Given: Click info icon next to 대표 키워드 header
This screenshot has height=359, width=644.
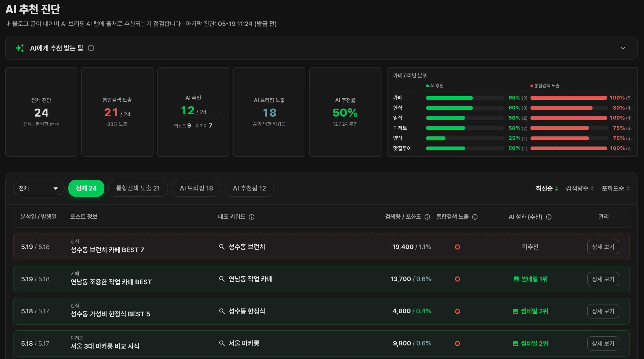Looking at the screenshot, I should [x=252, y=217].
